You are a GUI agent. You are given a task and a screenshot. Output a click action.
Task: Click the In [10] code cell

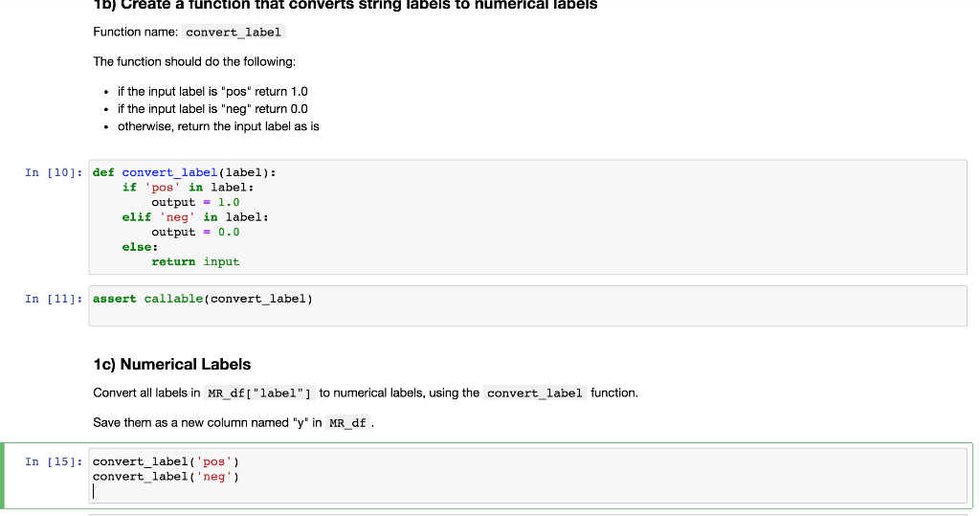coord(527,217)
